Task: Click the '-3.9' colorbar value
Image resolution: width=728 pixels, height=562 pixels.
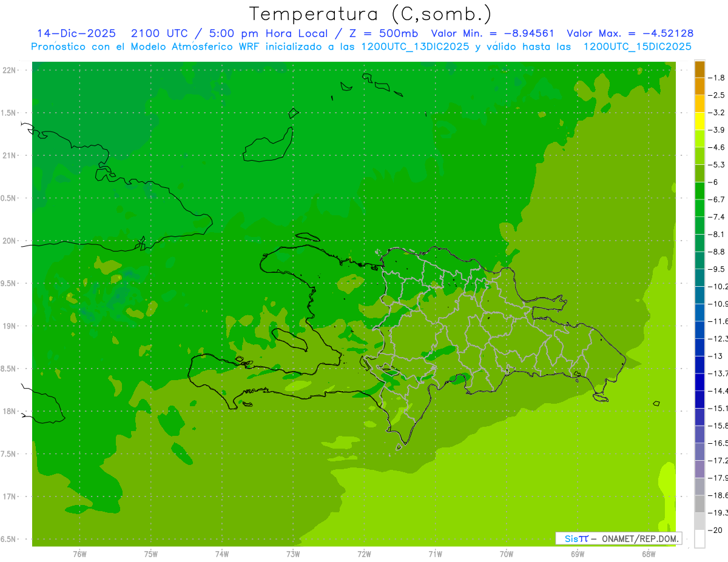Action: pos(716,130)
